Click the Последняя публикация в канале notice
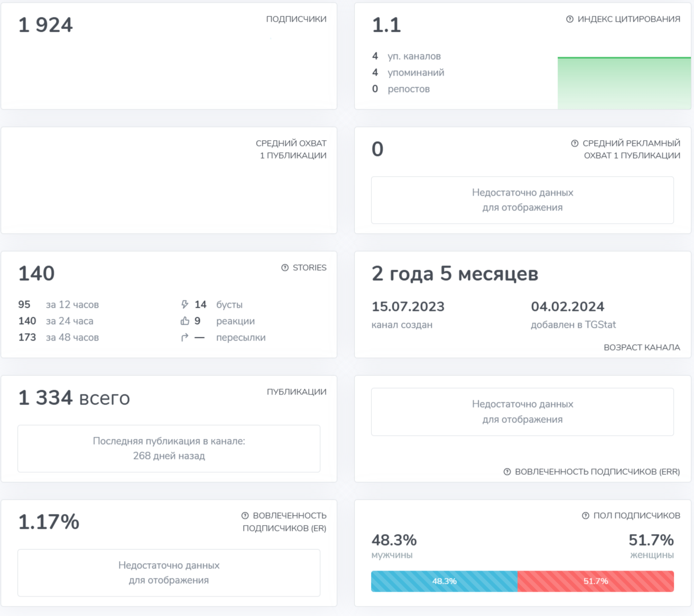Viewport: 694px width, 616px height. (x=169, y=448)
